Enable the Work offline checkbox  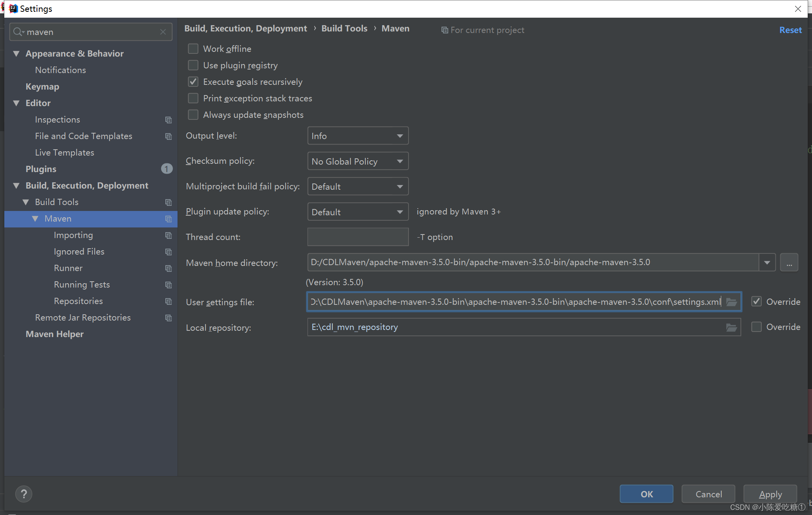pos(193,49)
